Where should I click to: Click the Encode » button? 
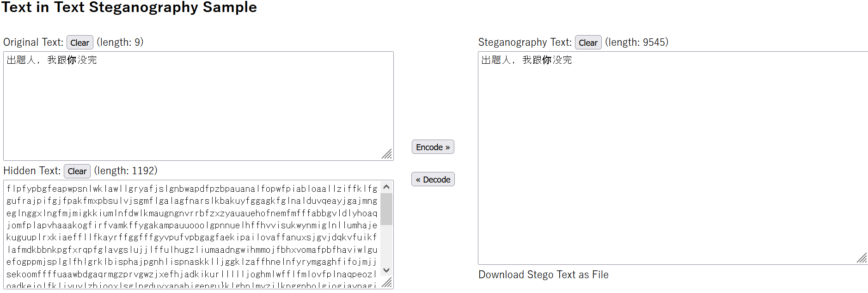coord(433,147)
